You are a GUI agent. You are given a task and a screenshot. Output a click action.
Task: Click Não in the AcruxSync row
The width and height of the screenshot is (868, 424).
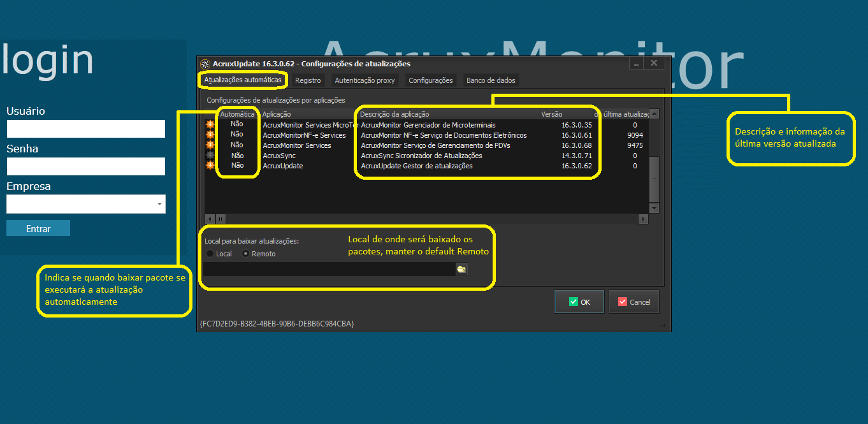pyautogui.click(x=237, y=156)
